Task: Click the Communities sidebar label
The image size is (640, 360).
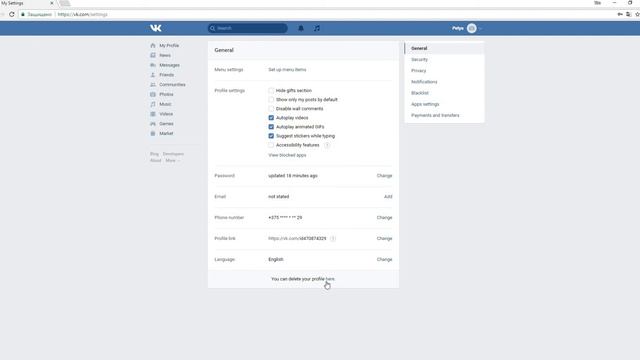Action: pyautogui.click(x=172, y=85)
